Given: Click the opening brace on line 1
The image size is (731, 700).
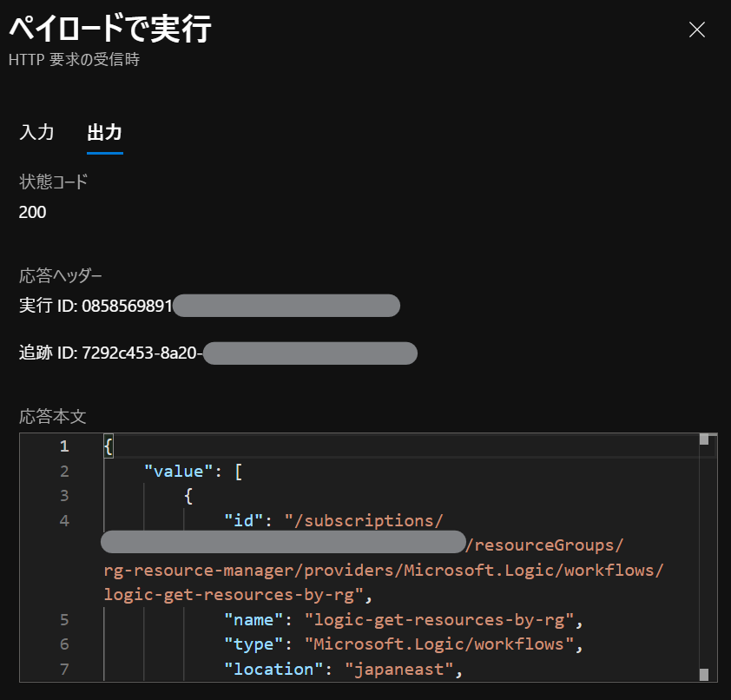Looking at the screenshot, I should 108,446.
